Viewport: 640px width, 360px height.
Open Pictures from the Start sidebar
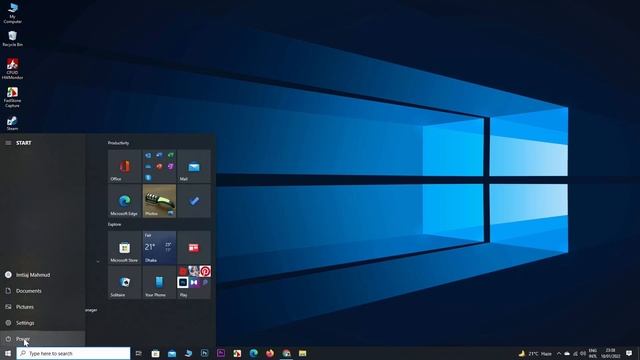click(42, 307)
